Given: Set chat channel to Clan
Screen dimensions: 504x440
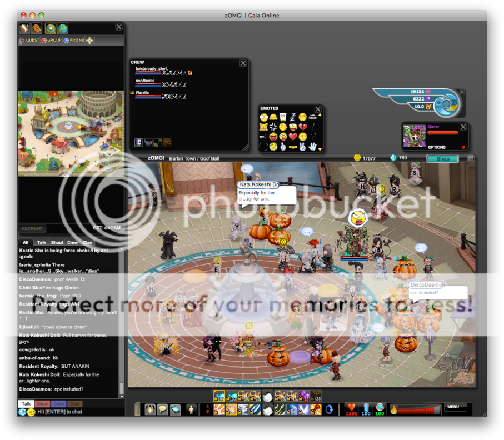Looking at the screenshot, I should click(75, 404).
